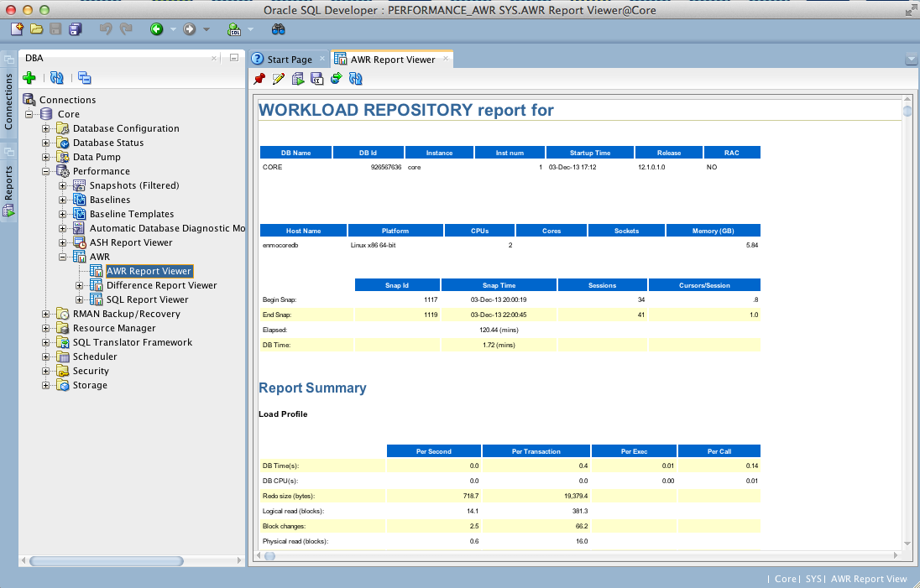Collapse the Performance node
Screen dimensions: 920x588
46,171
